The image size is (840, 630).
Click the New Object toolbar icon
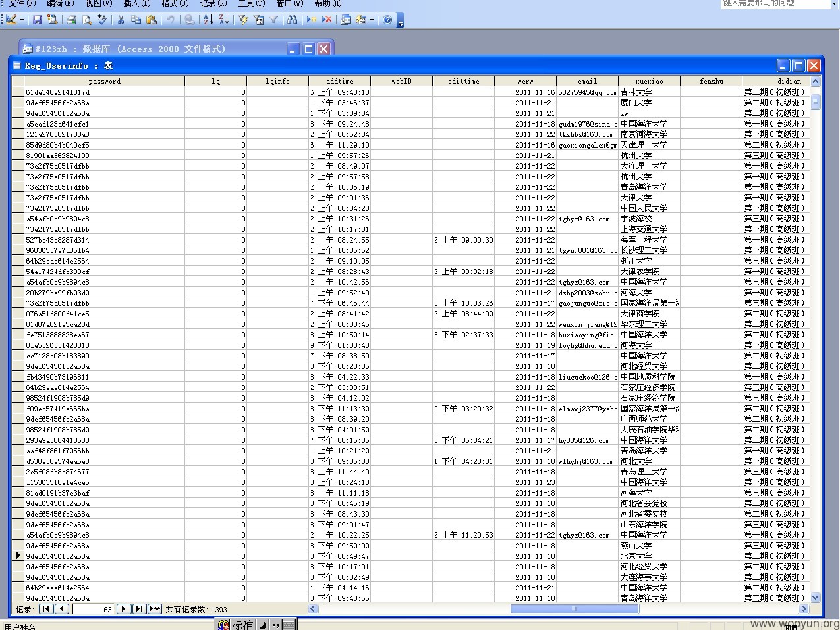[361, 20]
